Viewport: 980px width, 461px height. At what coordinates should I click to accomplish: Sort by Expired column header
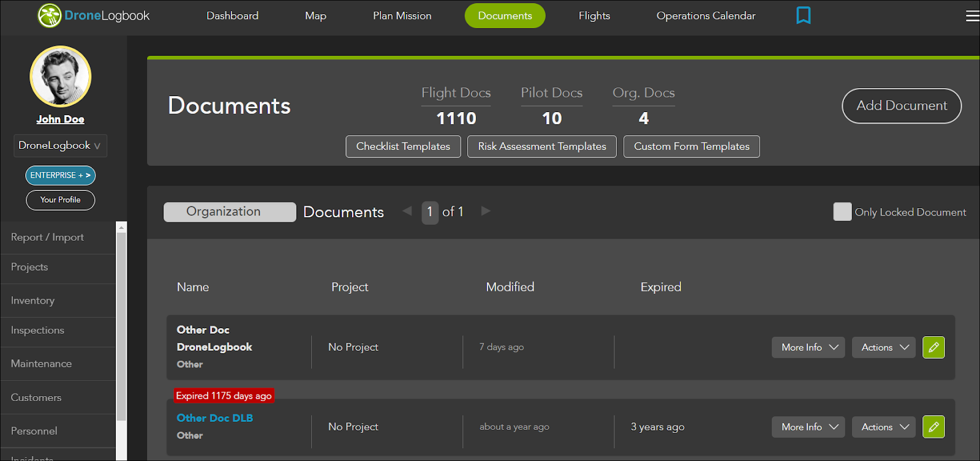coord(660,287)
